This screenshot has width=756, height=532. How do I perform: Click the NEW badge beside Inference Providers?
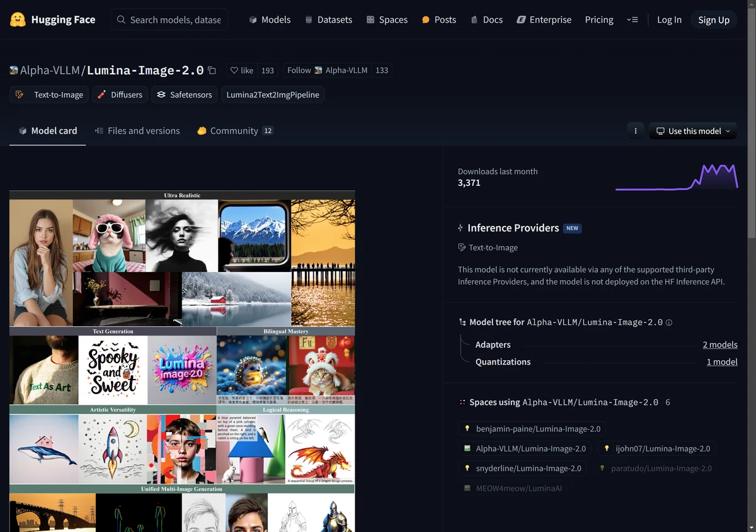(x=572, y=228)
